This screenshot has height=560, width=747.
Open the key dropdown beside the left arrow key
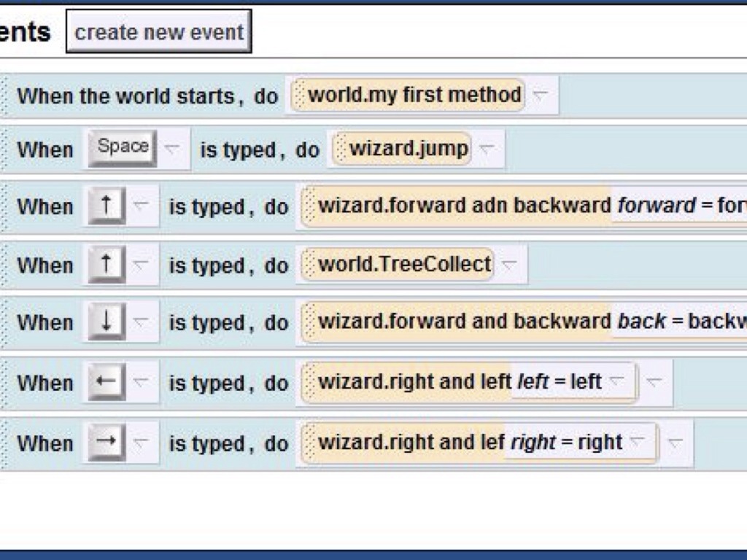click(142, 383)
